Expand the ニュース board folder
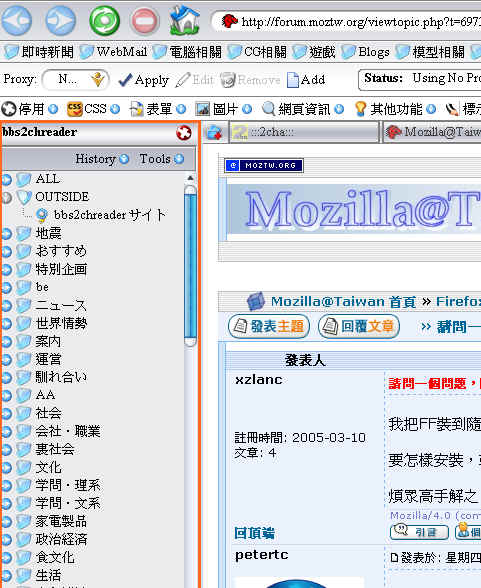The height and width of the screenshot is (588, 481). 6,305
